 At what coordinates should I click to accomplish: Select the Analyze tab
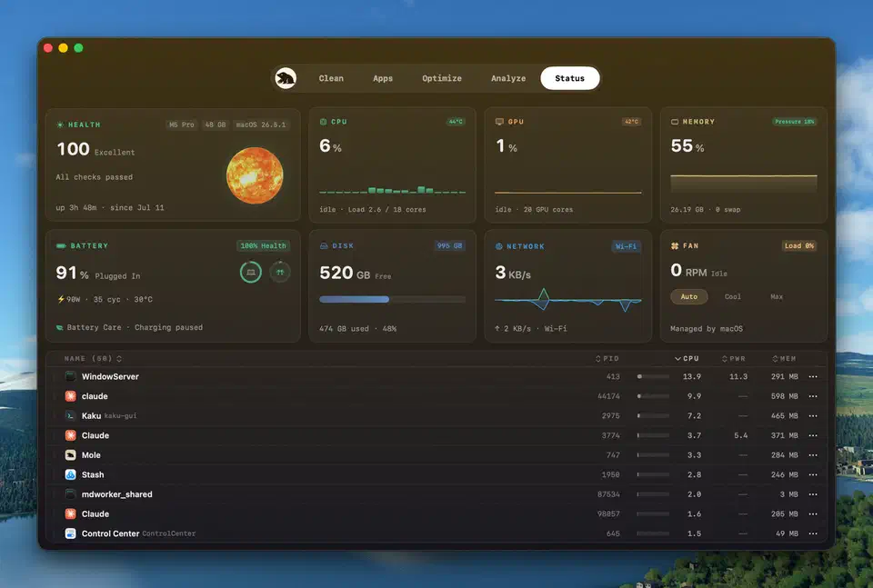coord(508,78)
